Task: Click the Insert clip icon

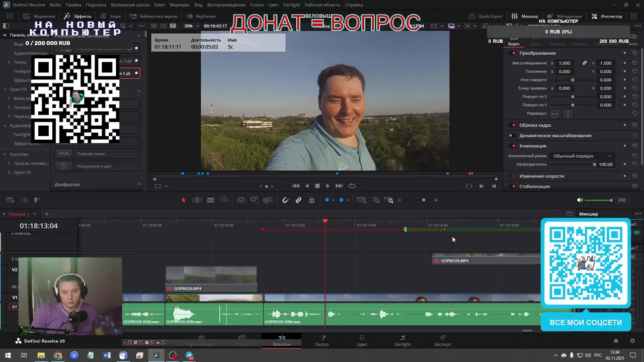Action: [241, 200]
